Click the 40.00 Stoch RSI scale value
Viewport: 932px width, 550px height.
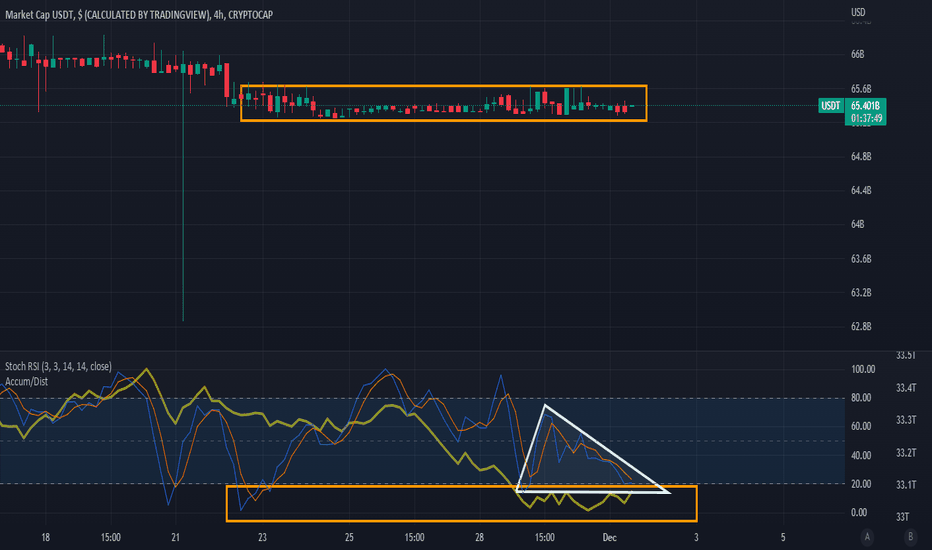861,455
